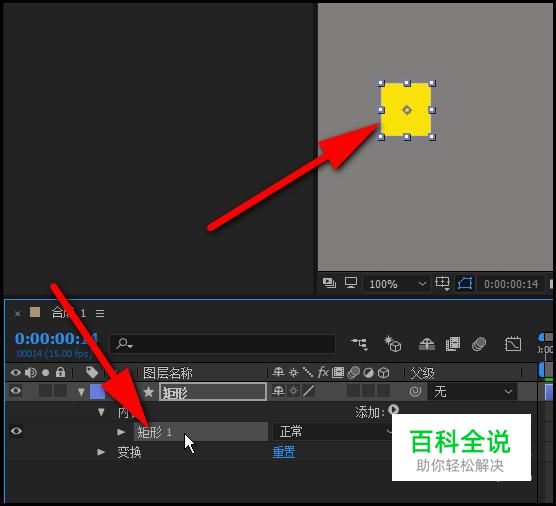Select the 合成 1 timeline tab
This screenshot has height=506, width=556.
coord(68,313)
